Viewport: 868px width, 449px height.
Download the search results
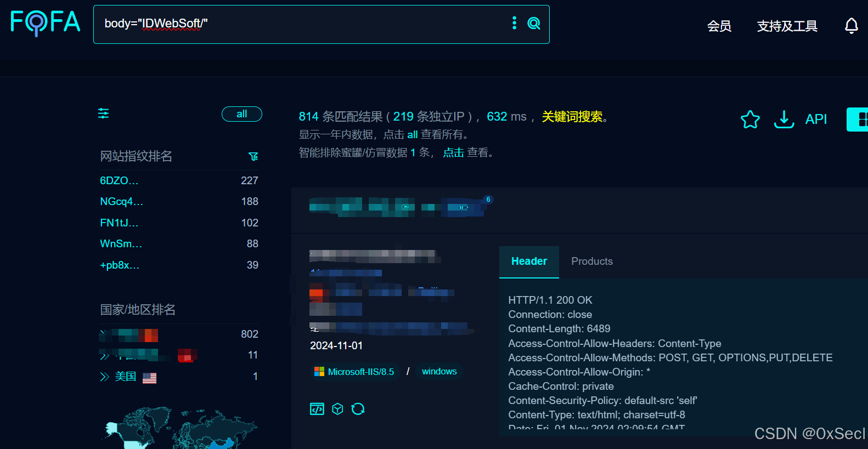784,119
